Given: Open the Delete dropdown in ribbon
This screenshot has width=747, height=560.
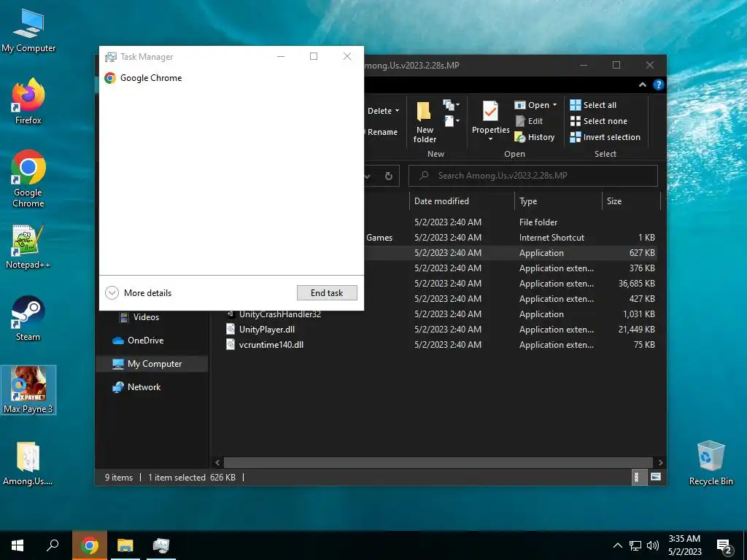Looking at the screenshot, I should point(397,111).
